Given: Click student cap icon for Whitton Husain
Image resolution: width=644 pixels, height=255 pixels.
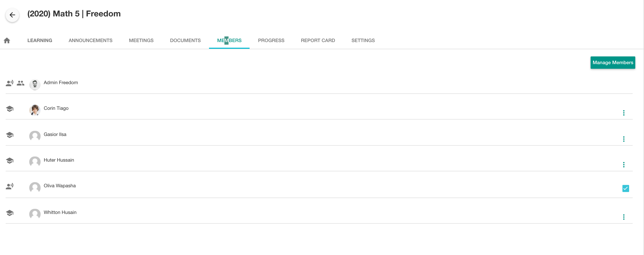Looking at the screenshot, I should 10,213.
